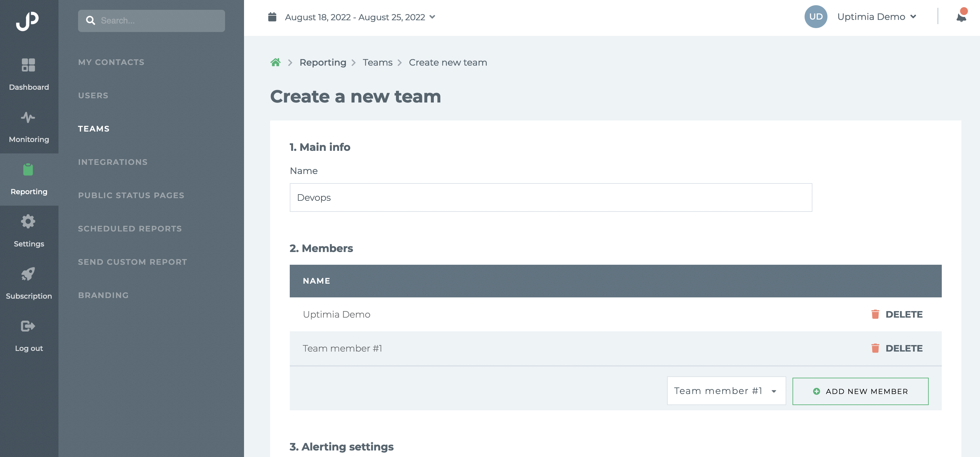
Task: Delete the Uptimia Demo member
Action: (896, 314)
